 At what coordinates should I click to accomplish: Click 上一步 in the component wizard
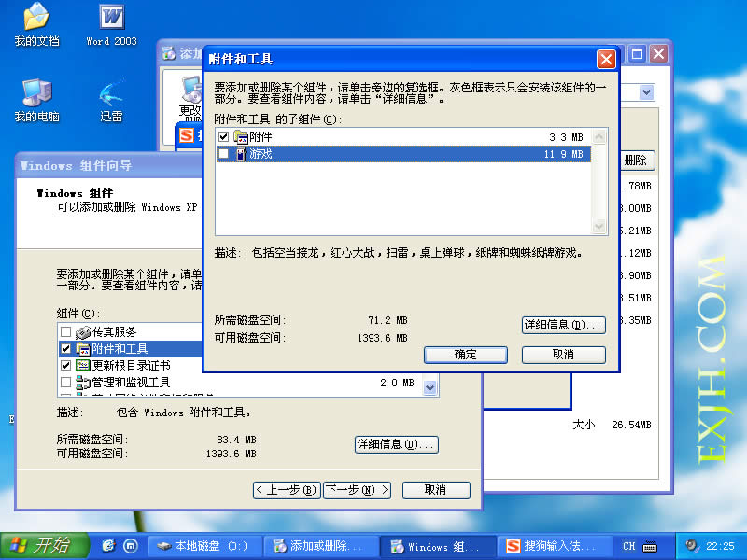[288, 490]
